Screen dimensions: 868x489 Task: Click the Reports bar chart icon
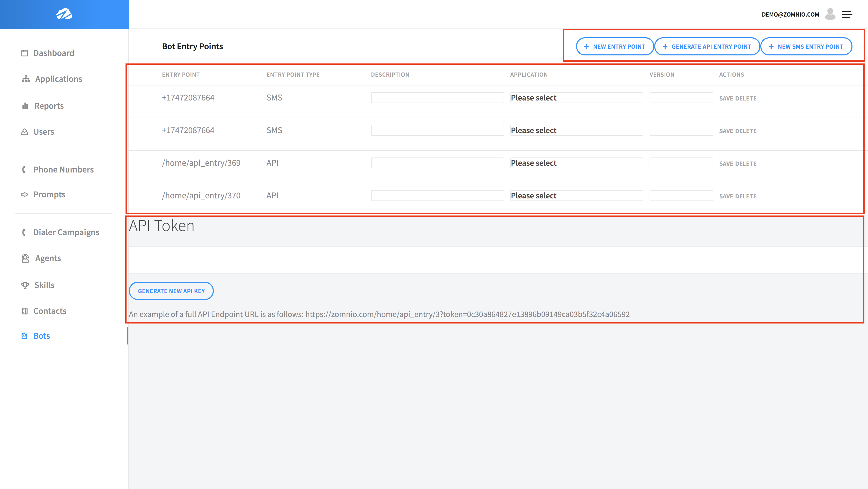pyautogui.click(x=25, y=106)
